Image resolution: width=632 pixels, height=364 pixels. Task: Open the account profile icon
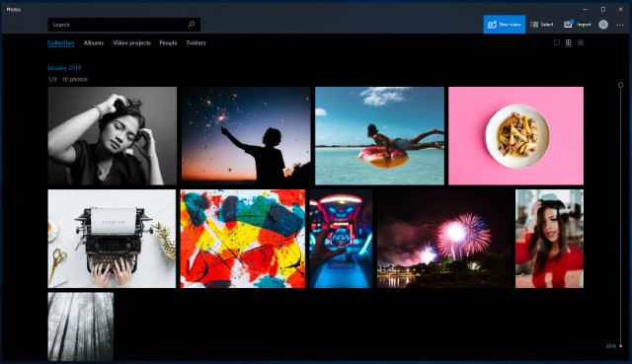(603, 25)
